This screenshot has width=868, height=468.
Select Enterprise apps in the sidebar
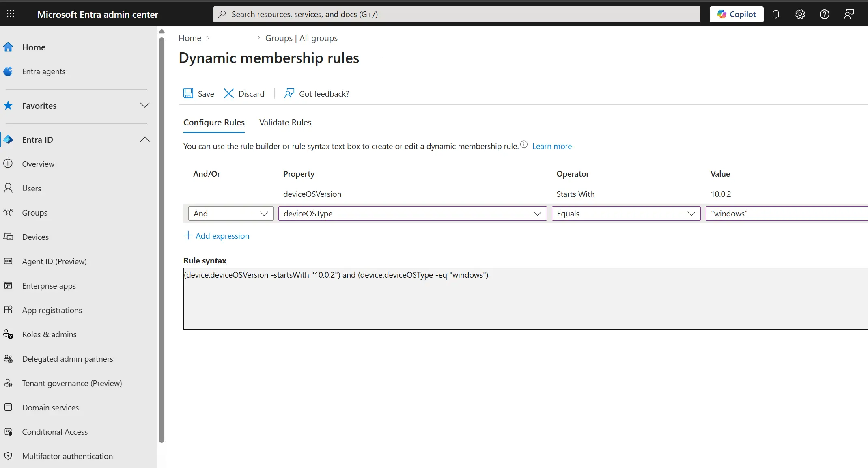(49, 285)
